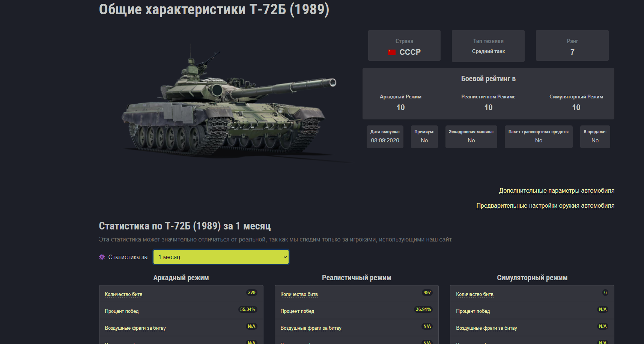The width and height of the screenshot is (644, 344).
Task: Click the Эскадронная машина card value No
Action: pos(471,140)
